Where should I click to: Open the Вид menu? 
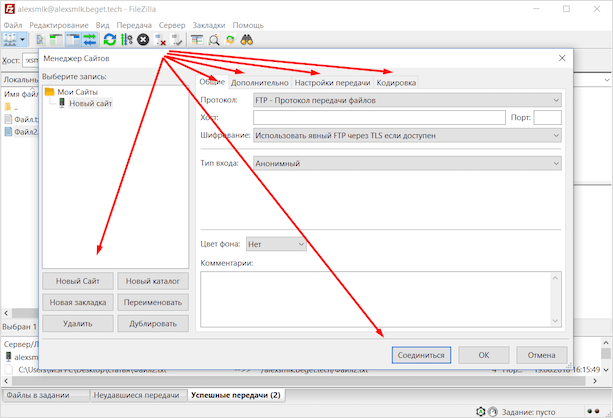click(102, 25)
